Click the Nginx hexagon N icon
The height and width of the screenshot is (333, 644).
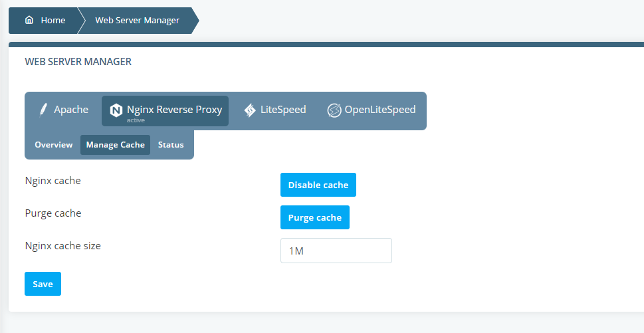(116, 110)
